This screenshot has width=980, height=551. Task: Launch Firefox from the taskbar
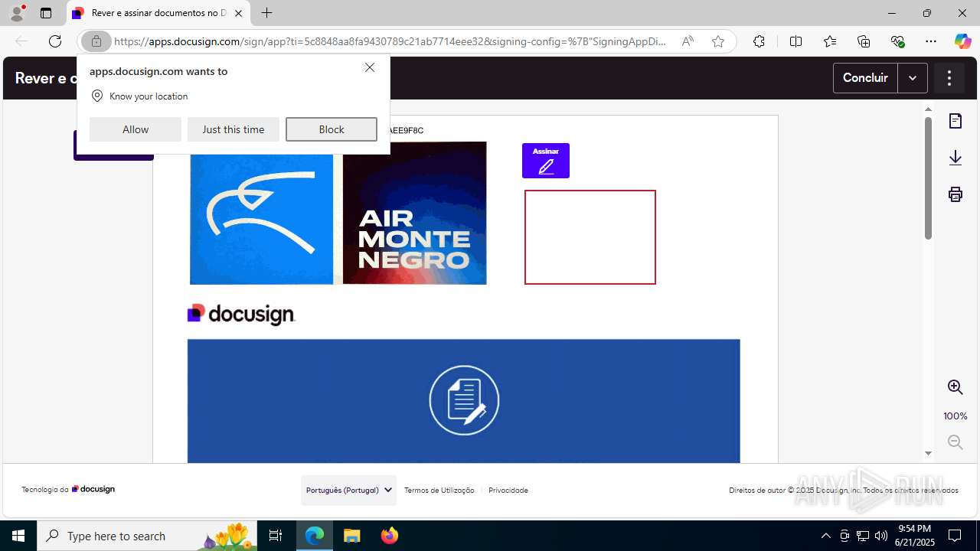point(390,536)
